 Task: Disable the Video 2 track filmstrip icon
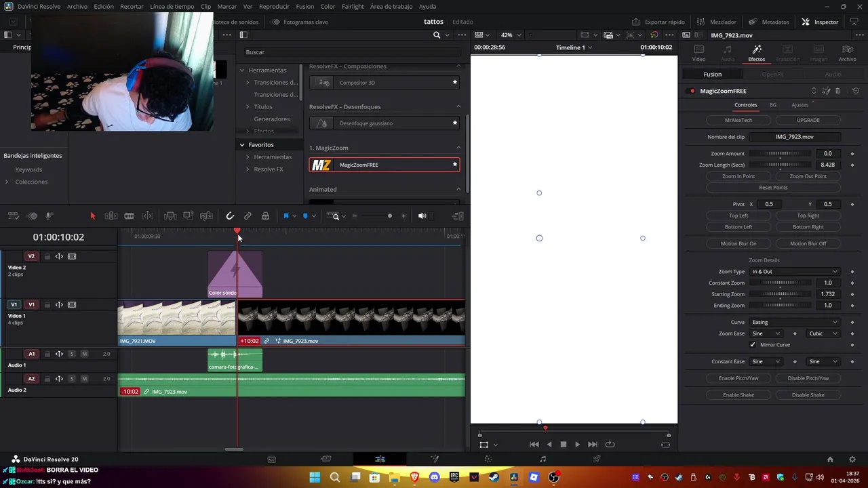pyautogui.click(x=72, y=256)
